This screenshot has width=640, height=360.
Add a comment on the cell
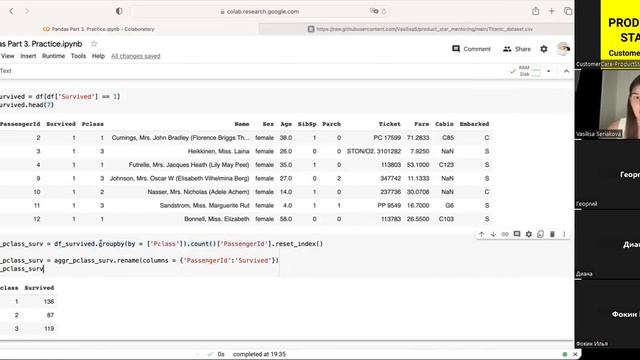[x=517, y=234]
